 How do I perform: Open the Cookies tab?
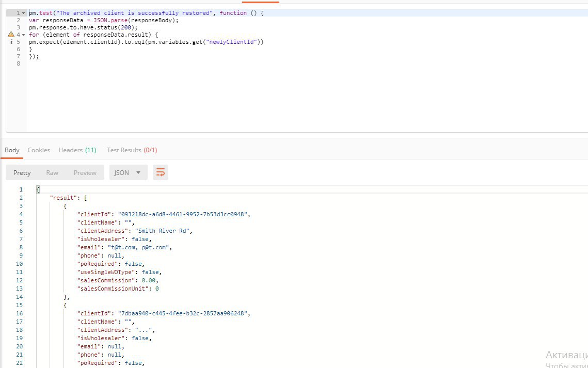(x=39, y=150)
